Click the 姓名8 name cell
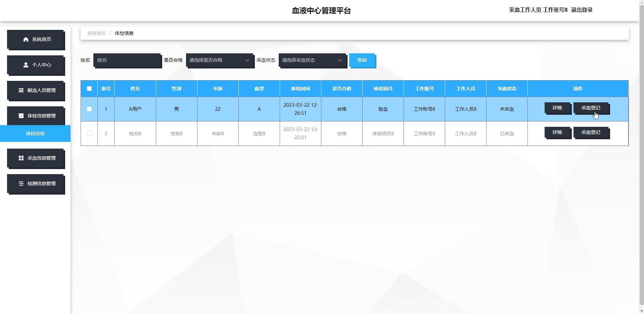The image size is (644, 314). point(135,134)
